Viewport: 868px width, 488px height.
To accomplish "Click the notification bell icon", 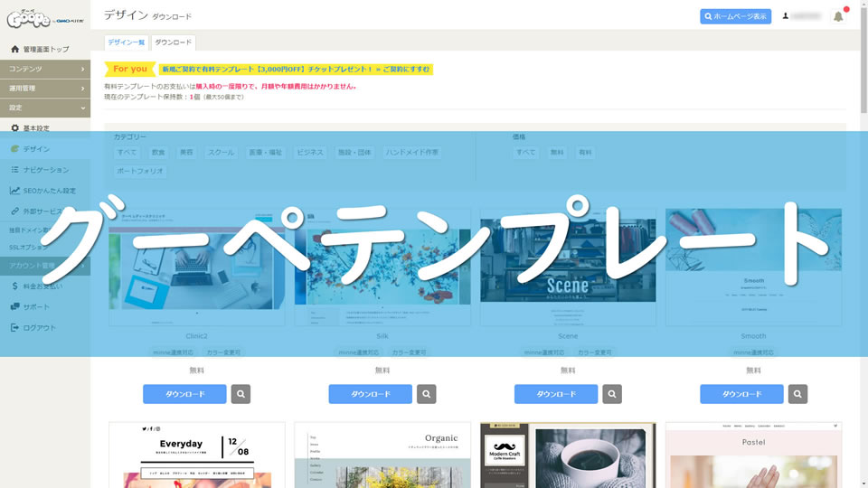I will click(x=838, y=16).
